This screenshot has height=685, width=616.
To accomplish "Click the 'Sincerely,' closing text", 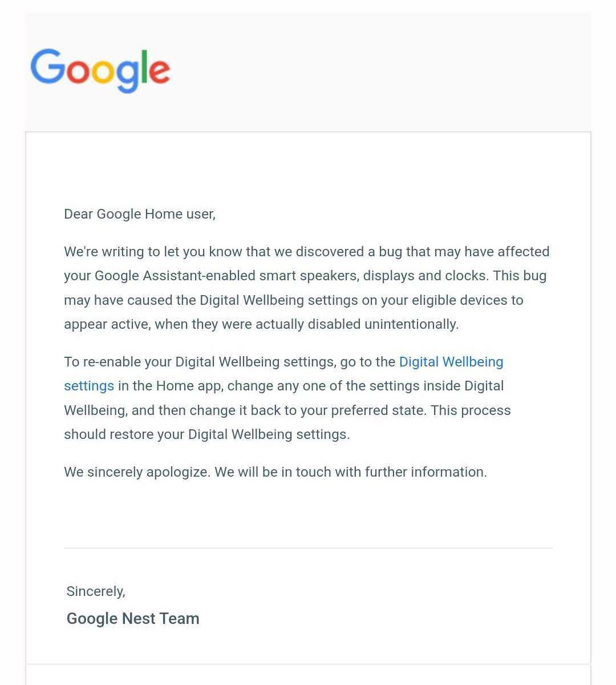I will (96, 591).
